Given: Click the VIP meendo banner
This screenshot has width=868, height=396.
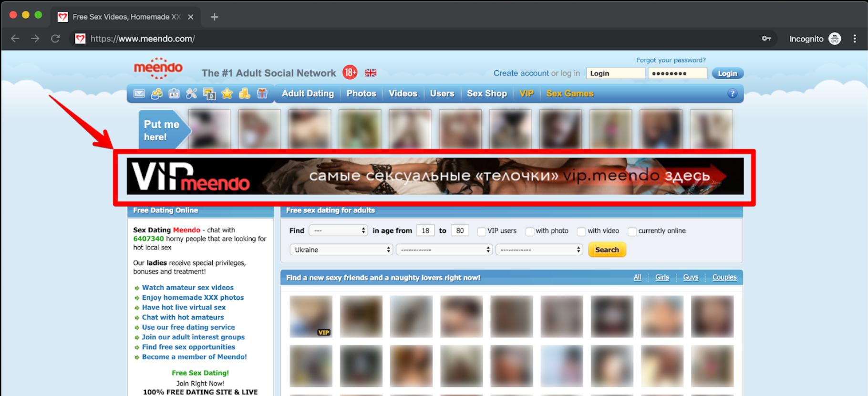Looking at the screenshot, I should [435, 176].
